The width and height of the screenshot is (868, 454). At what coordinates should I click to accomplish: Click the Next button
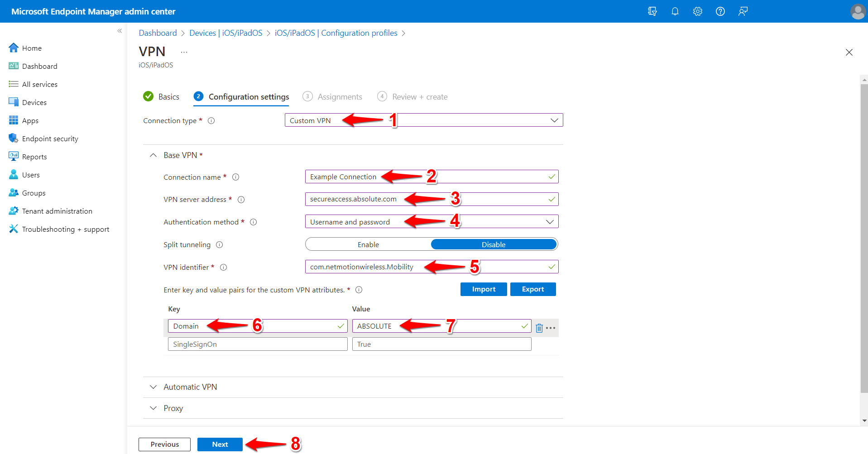coord(220,444)
